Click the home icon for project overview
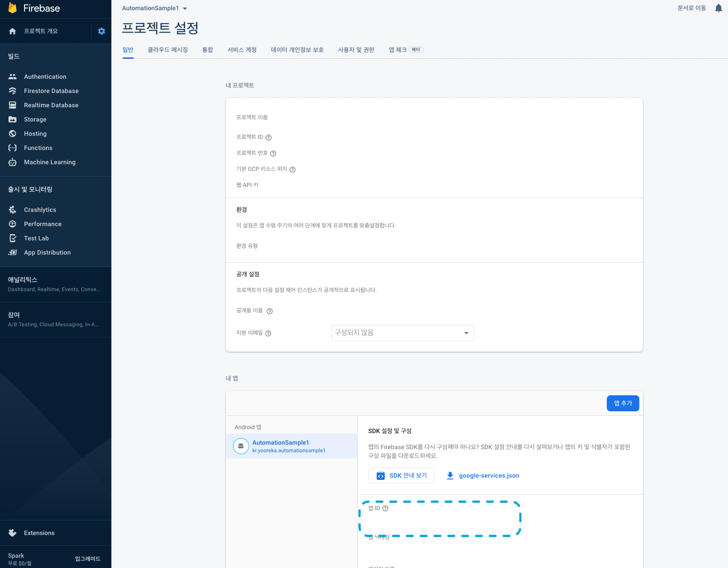Screen dimensions: 728x568 pyautogui.click(x=12, y=31)
